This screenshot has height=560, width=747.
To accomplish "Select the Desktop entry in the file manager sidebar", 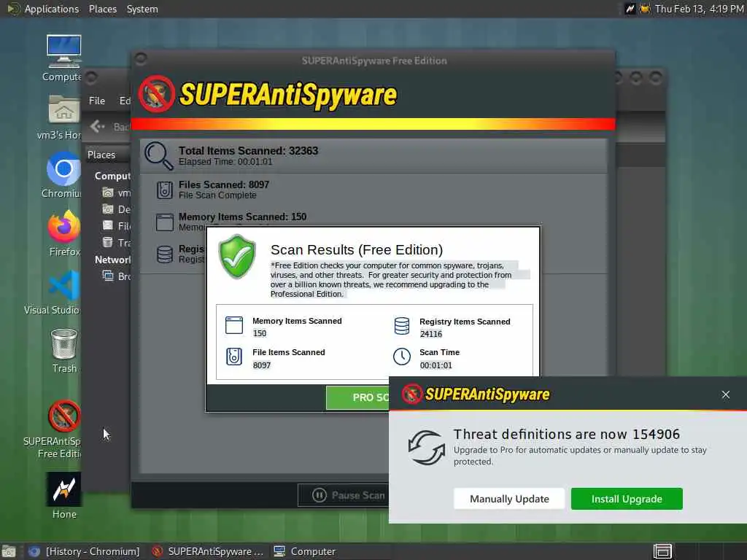I will (116, 209).
